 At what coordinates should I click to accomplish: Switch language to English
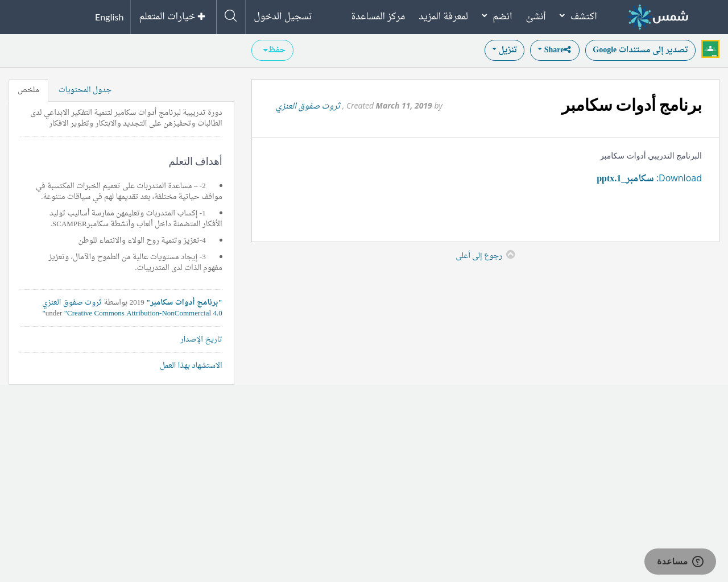(x=109, y=17)
